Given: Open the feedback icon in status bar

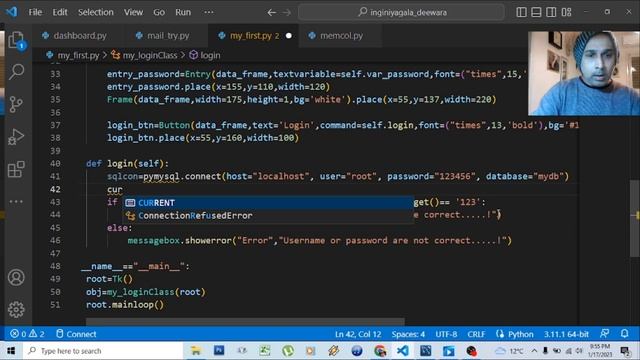Looking at the screenshot, I should coord(604,333).
